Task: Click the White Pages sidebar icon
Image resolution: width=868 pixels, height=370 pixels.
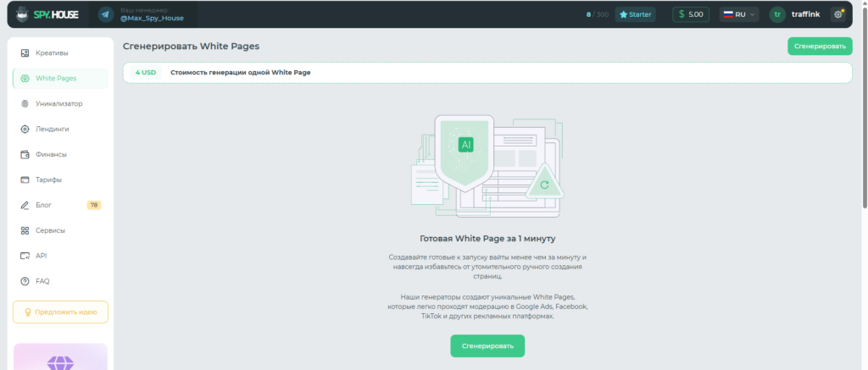Action: [25, 79]
